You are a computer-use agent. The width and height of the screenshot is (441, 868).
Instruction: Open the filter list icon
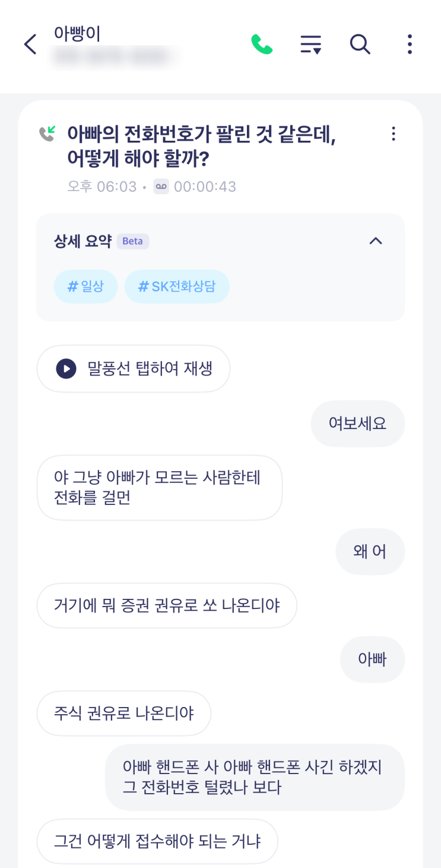tap(310, 45)
